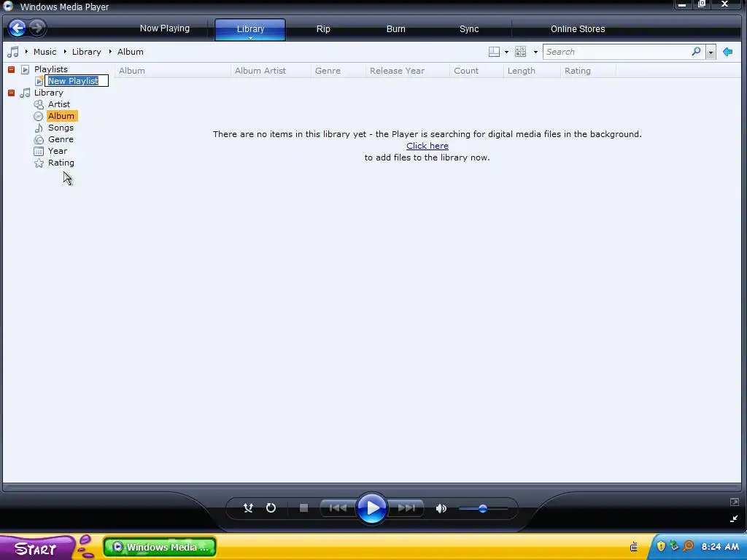Screen dimensions: 747x560
Task: Sort by Release Year column header
Action: tap(397, 71)
